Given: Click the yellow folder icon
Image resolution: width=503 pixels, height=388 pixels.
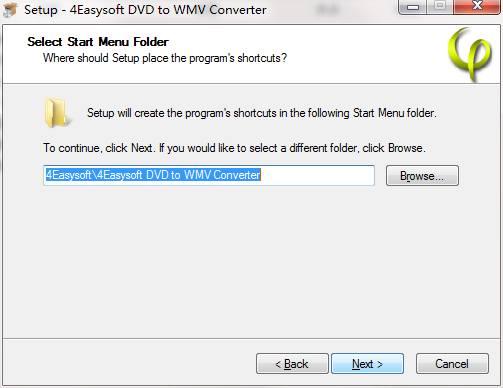Looking at the screenshot, I should (57, 113).
